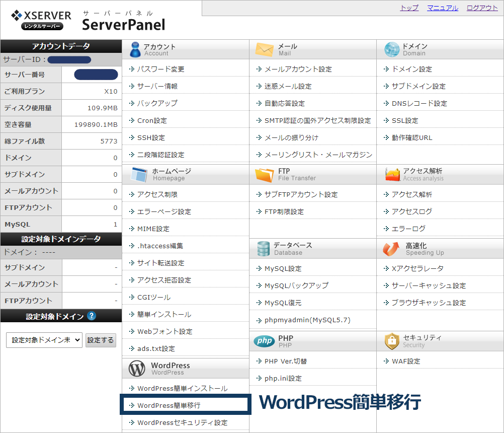The image size is (504, 433).
Task: Open MySQL復元
Action: tap(283, 303)
